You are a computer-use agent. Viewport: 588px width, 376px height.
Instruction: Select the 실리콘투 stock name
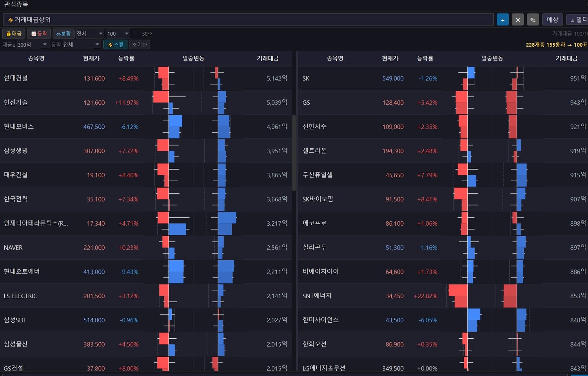point(314,248)
